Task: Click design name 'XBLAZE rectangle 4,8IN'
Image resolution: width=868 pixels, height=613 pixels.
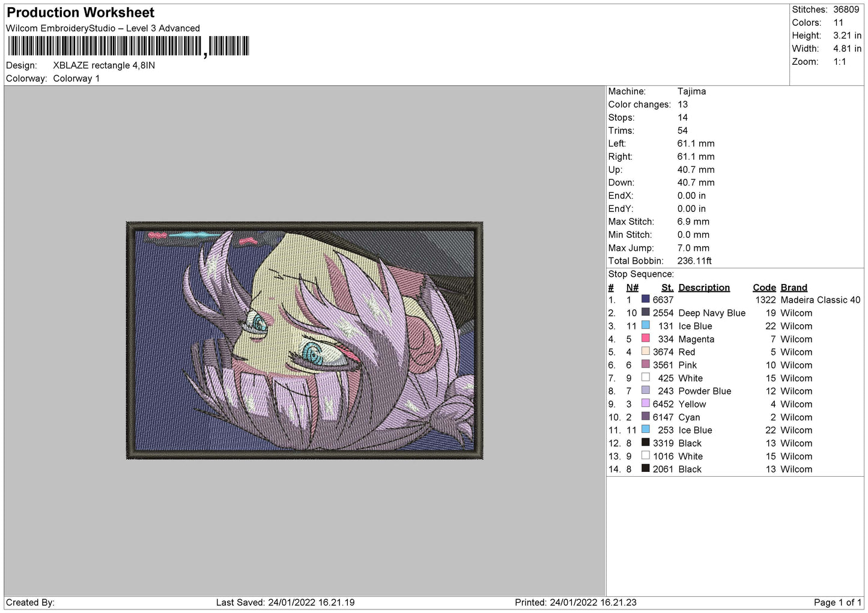Action: pos(104,65)
